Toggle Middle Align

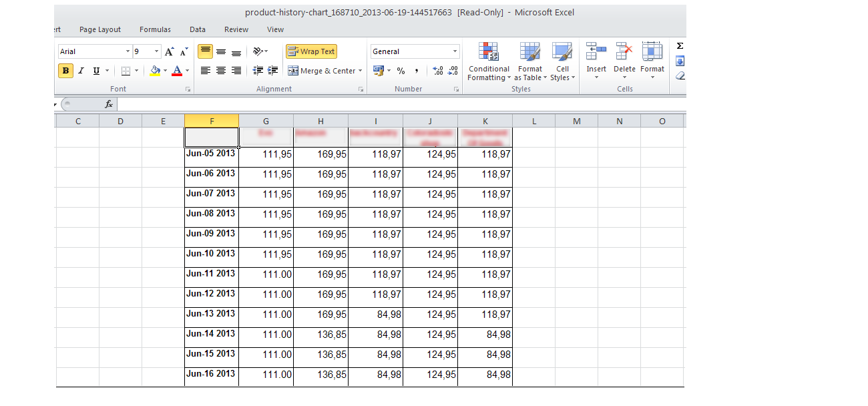click(221, 51)
